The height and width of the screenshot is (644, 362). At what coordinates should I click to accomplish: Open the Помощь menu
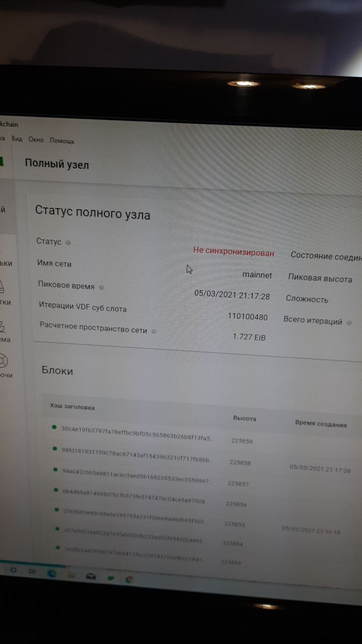pyautogui.click(x=62, y=140)
